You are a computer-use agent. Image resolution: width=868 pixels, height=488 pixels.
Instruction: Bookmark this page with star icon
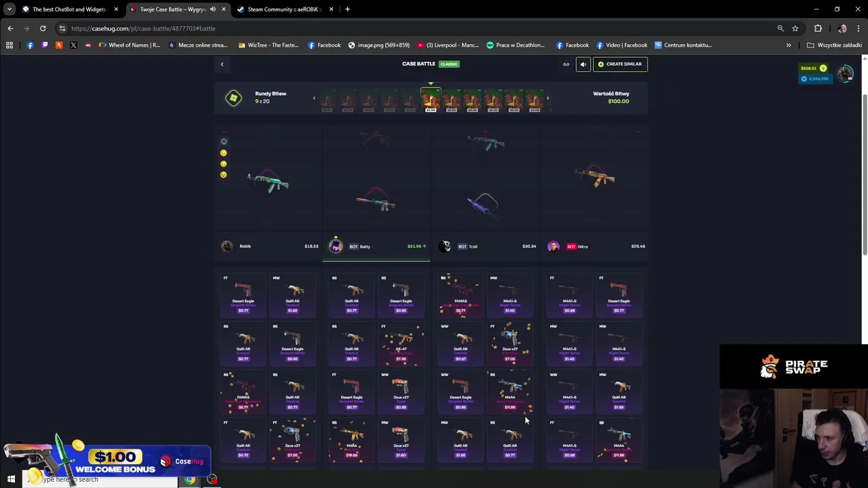pos(795,28)
